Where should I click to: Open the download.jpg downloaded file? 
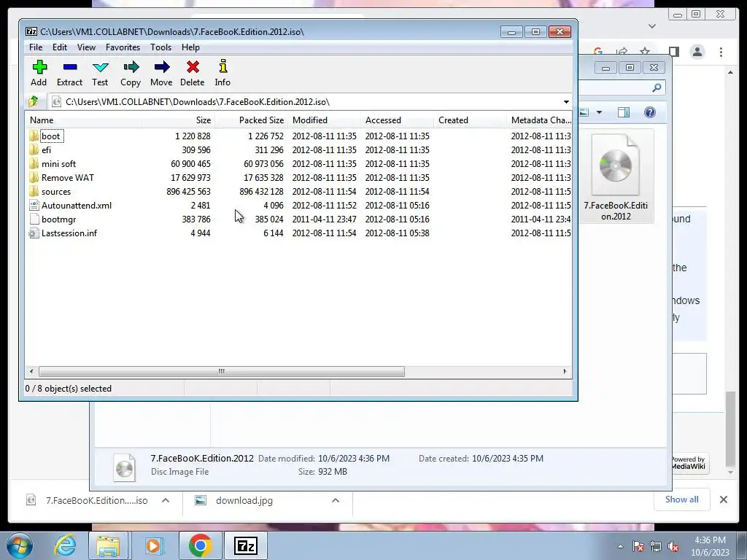click(x=244, y=500)
